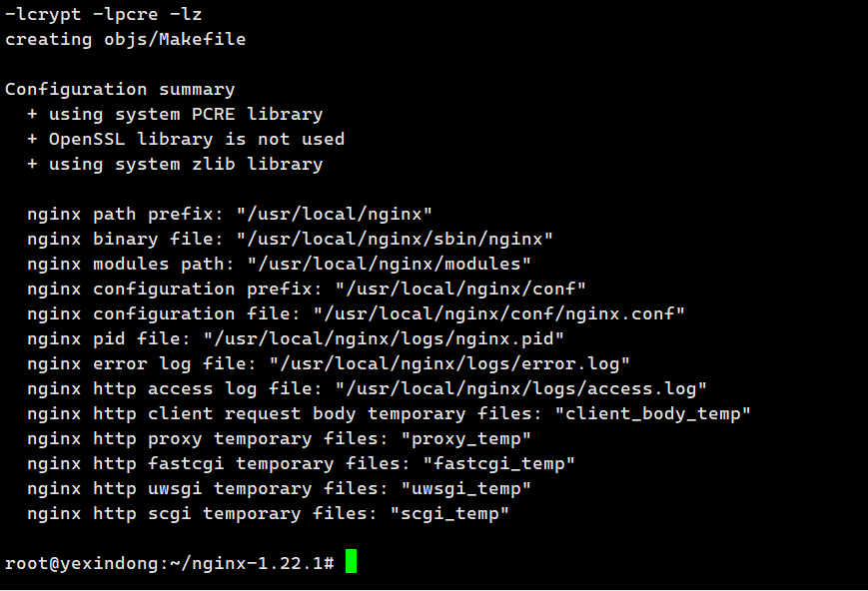Click the "proxy_temp" text

(466, 439)
